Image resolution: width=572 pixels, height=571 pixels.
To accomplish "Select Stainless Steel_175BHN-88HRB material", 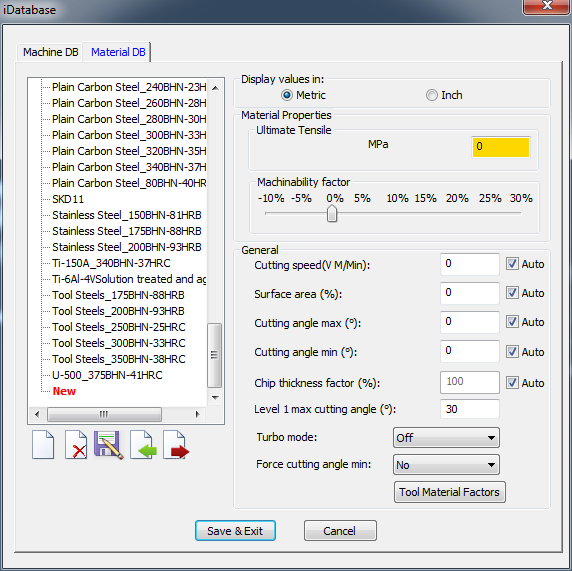I will tap(127, 231).
